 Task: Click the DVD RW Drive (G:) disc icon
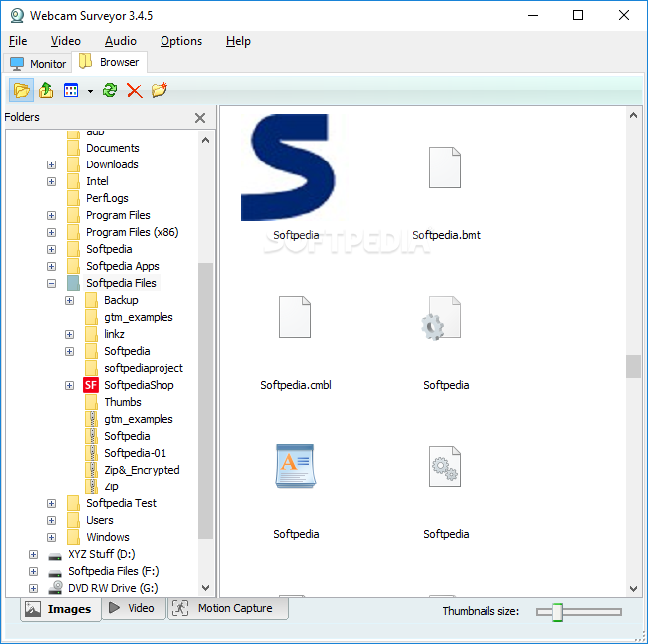pyautogui.click(x=55, y=587)
